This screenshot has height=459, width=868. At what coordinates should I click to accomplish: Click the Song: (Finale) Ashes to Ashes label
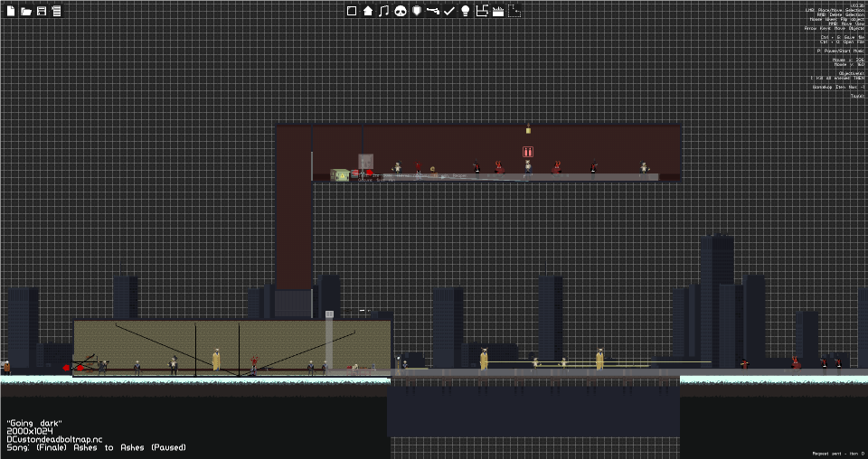click(x=97, y=447)
